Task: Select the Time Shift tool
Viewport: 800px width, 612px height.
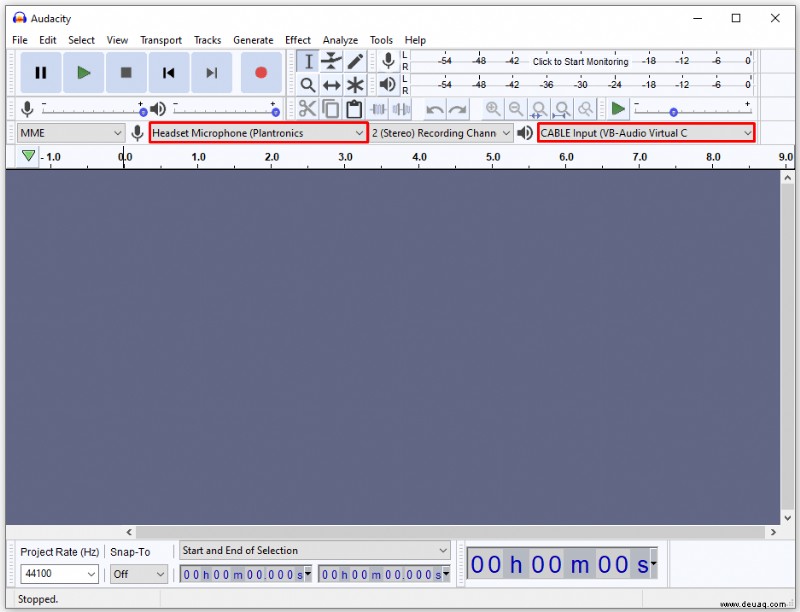Action: (332, 85)
